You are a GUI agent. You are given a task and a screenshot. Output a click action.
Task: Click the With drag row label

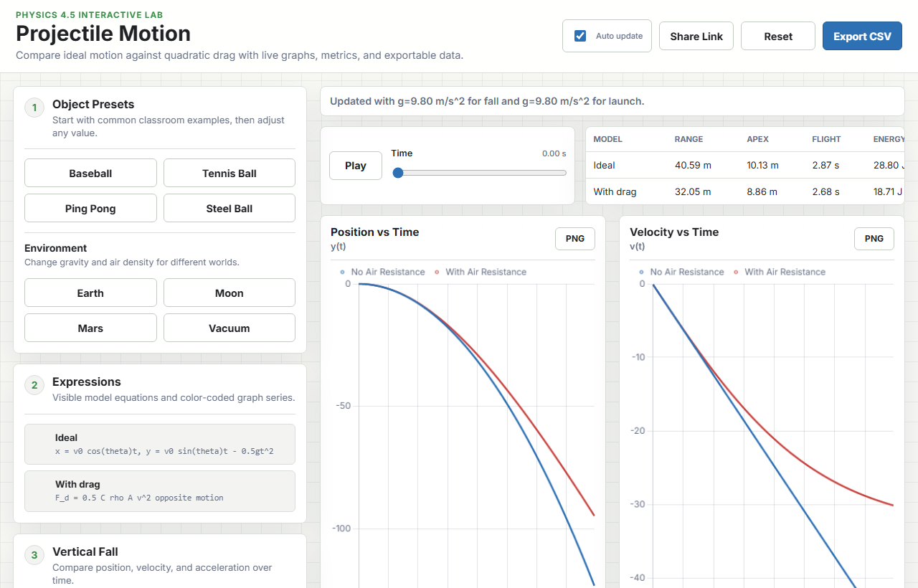tap(615, 191)
